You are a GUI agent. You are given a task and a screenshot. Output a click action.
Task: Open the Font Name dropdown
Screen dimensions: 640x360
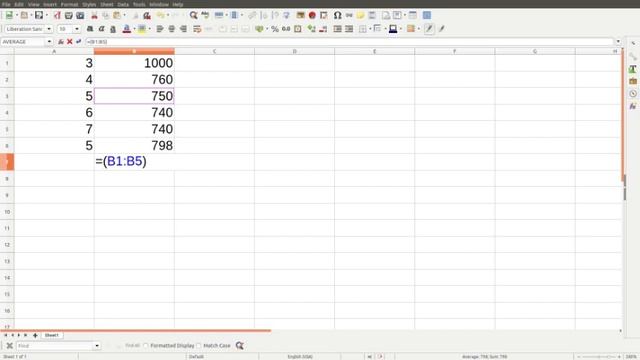pos(49,29)
